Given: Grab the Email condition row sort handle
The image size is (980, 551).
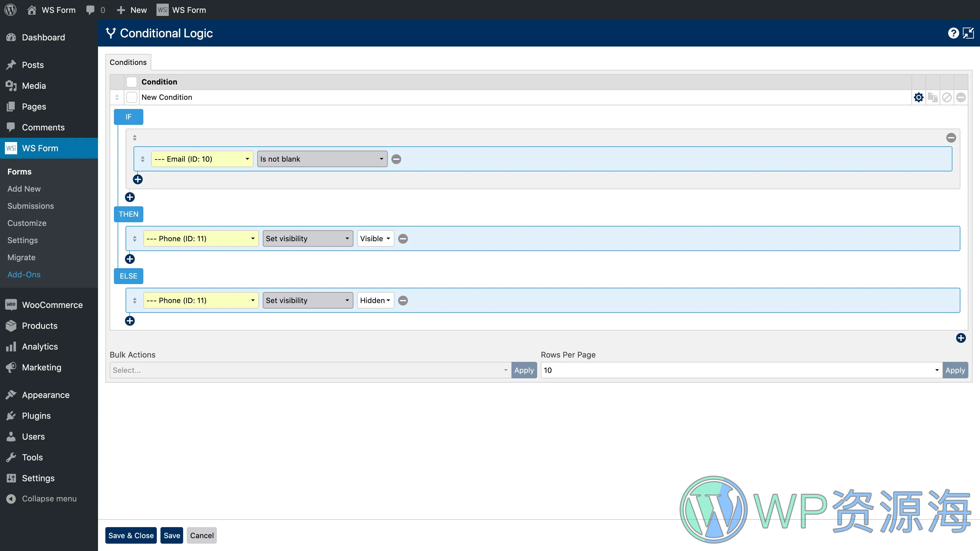Looking at the screenshot, I should [143, 159].
